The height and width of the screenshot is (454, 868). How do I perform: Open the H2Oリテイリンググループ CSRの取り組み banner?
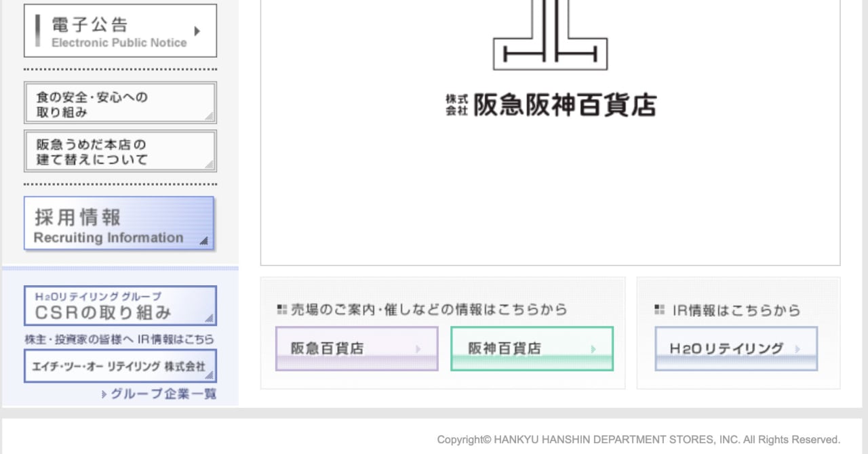tap(120, 306)
